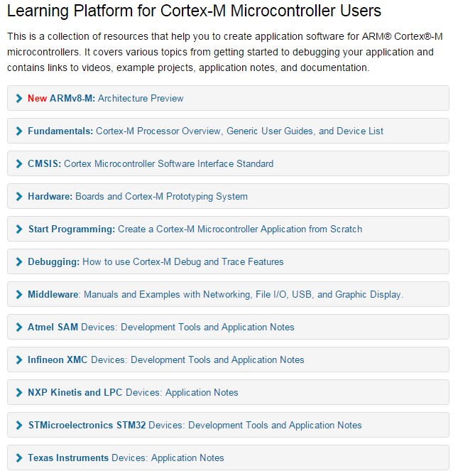The width and height of the screenshot is (458, 476).
Task: Click chevron icon beside Infineon XMC
Action: [19, 359]
